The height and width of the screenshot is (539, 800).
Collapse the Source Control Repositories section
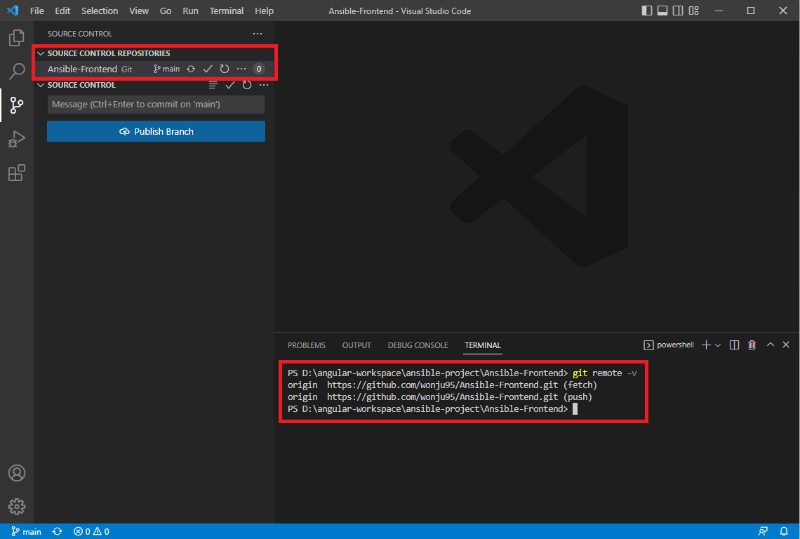(x=41, y=53)
